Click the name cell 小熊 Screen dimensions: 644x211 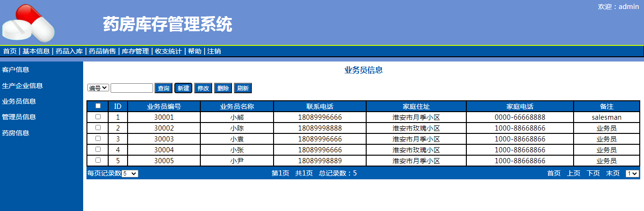[237, 117]
